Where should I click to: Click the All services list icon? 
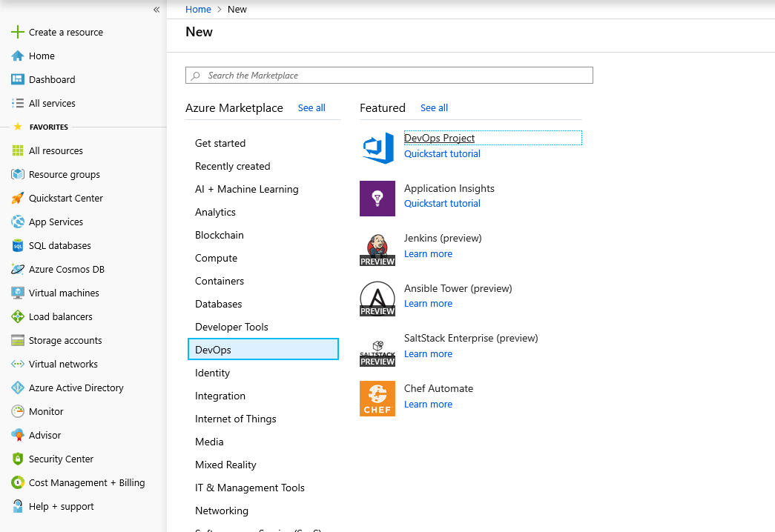17,103
